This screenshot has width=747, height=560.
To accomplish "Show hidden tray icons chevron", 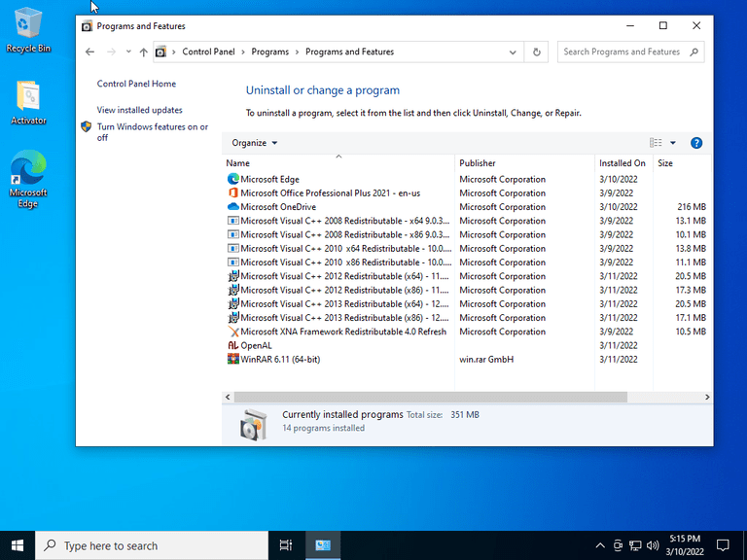I will coord(600,545).
